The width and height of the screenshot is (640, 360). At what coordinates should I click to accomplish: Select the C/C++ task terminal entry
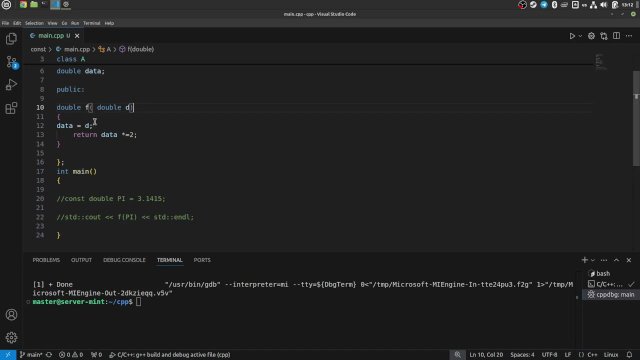coord(611,284)
